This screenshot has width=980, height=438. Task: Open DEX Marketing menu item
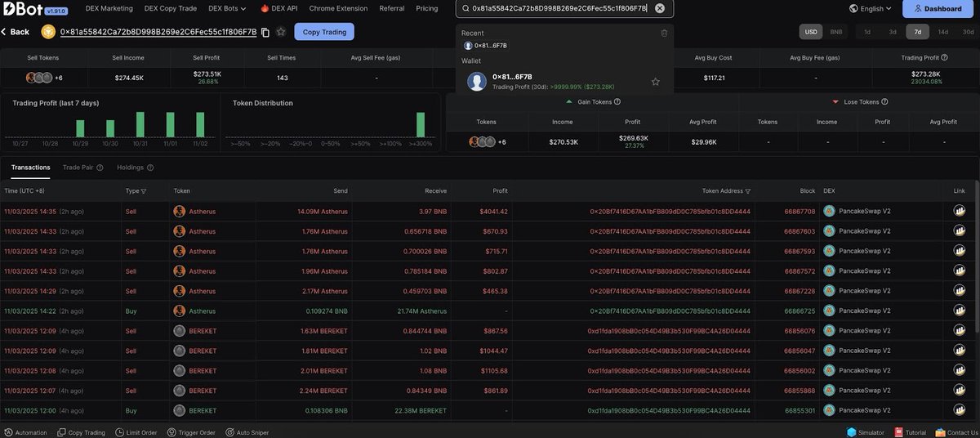click(x=109, y=8)
